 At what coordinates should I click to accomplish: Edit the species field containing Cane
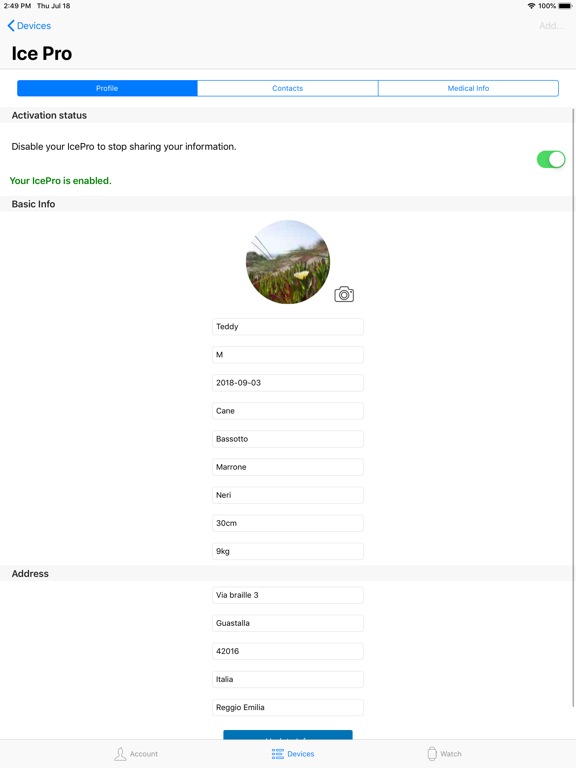288,411
